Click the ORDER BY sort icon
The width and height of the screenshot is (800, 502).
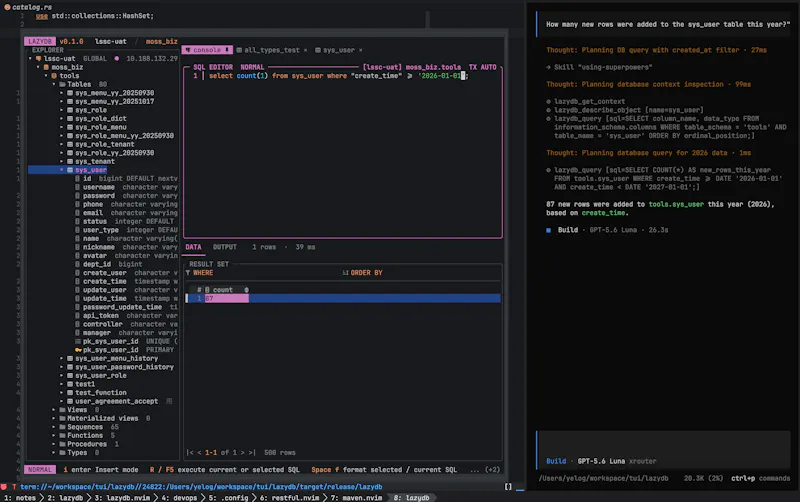345,273
